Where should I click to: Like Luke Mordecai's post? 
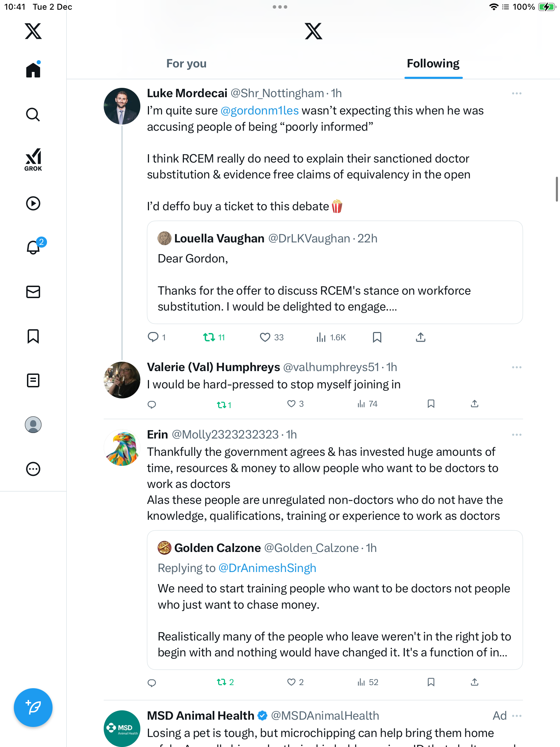tap(265, 337)
